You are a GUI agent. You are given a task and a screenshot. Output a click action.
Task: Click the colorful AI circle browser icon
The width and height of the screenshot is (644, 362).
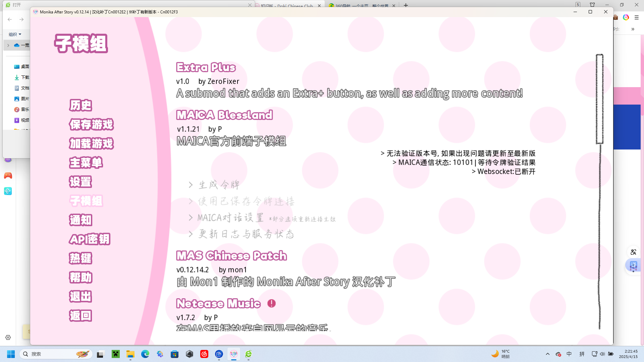(x=626, y=17)
